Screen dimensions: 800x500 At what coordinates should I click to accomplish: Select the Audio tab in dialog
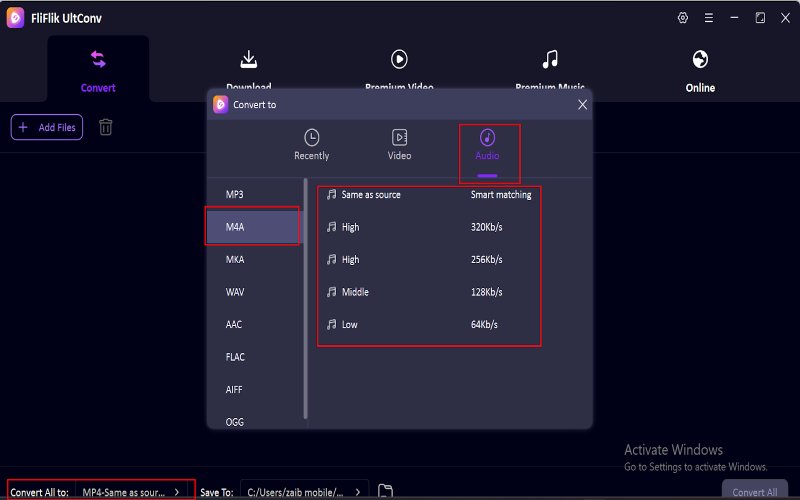coord(487,145)
